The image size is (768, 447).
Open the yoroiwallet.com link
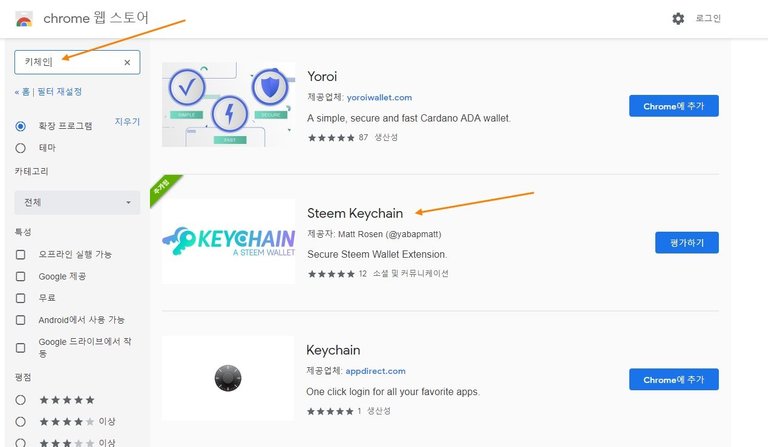click(379, 98)
